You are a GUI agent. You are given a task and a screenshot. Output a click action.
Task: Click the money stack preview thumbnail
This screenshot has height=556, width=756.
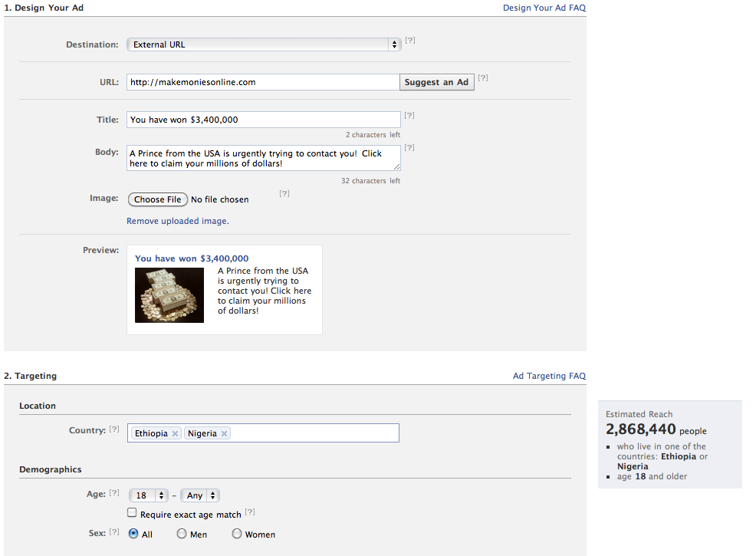[169, 295]
